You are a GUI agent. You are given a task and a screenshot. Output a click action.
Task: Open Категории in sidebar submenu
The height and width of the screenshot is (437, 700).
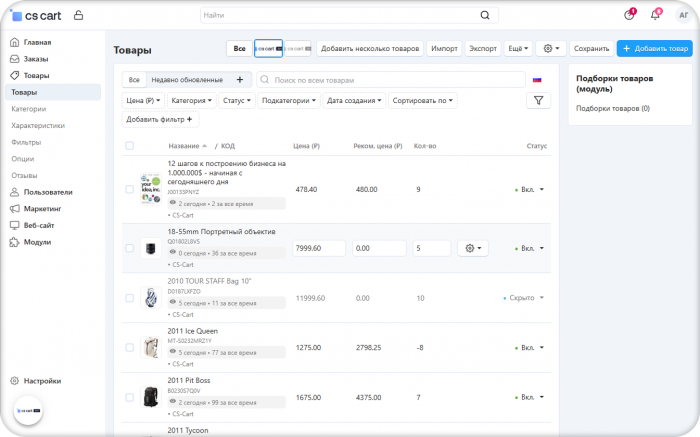tap(29, 108)
